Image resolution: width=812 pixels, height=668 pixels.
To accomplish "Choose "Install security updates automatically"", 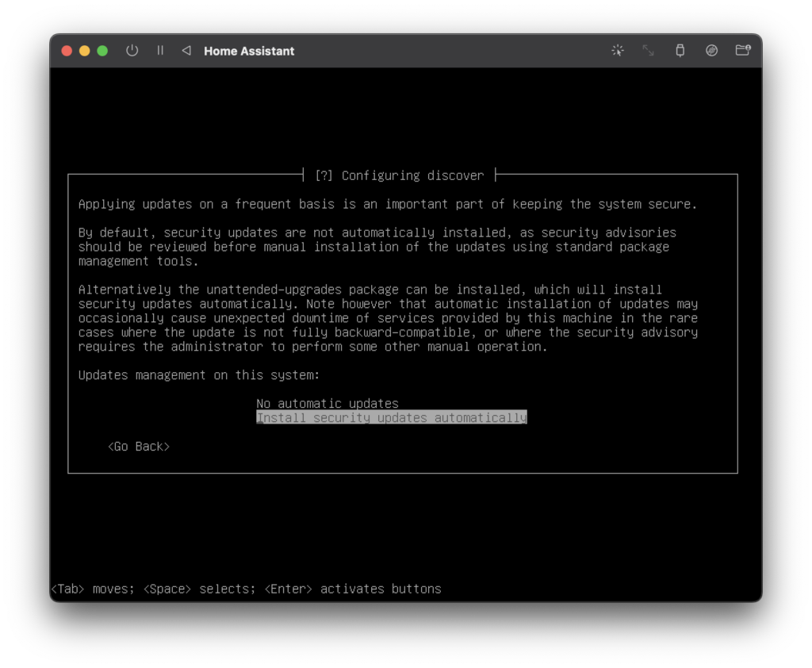I will (392, 417).
